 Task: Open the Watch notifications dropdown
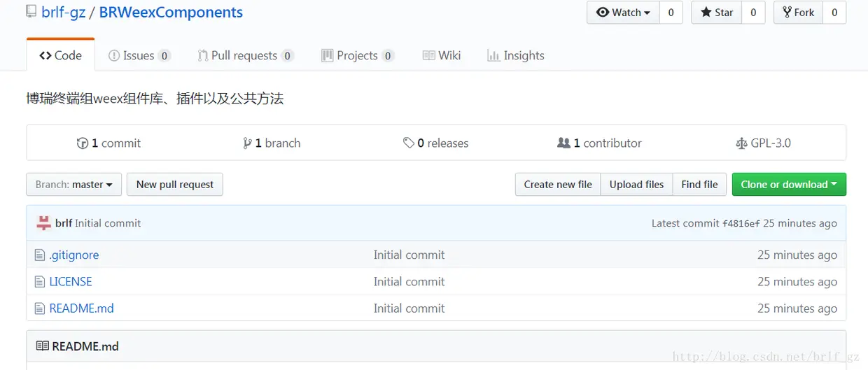[623, 13]
